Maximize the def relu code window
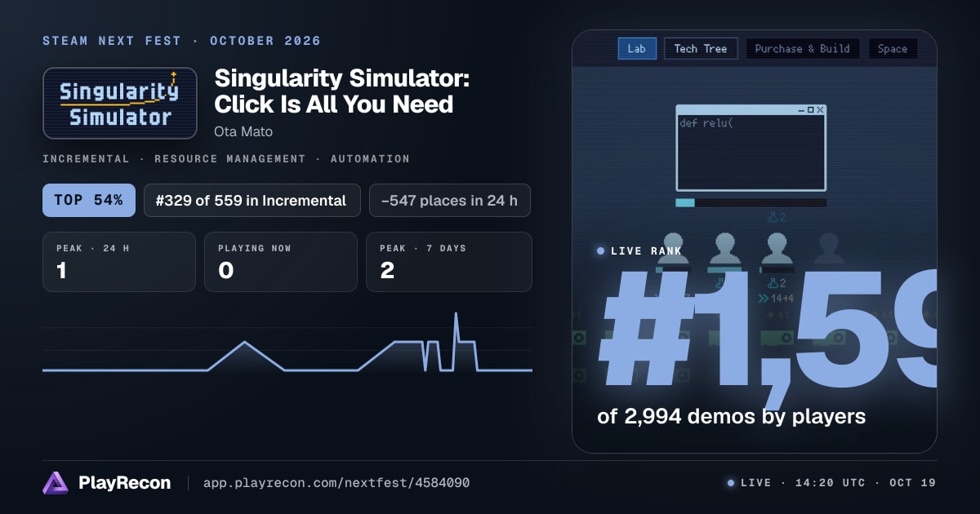 (x=810, y=109)
